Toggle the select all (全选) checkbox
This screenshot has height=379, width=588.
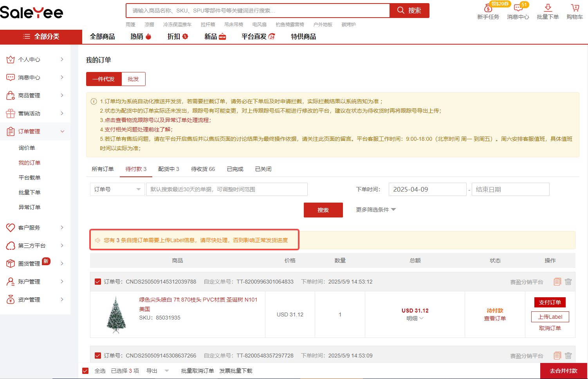click(85, 371)
